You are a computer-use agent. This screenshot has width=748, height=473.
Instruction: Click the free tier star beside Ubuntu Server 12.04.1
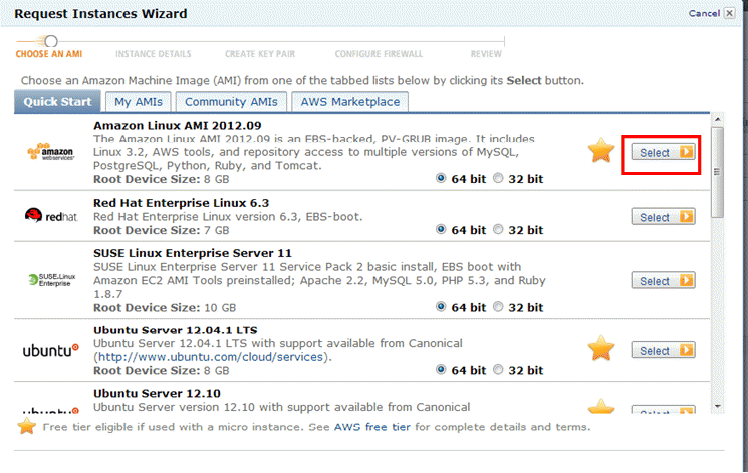coord(601,348)
